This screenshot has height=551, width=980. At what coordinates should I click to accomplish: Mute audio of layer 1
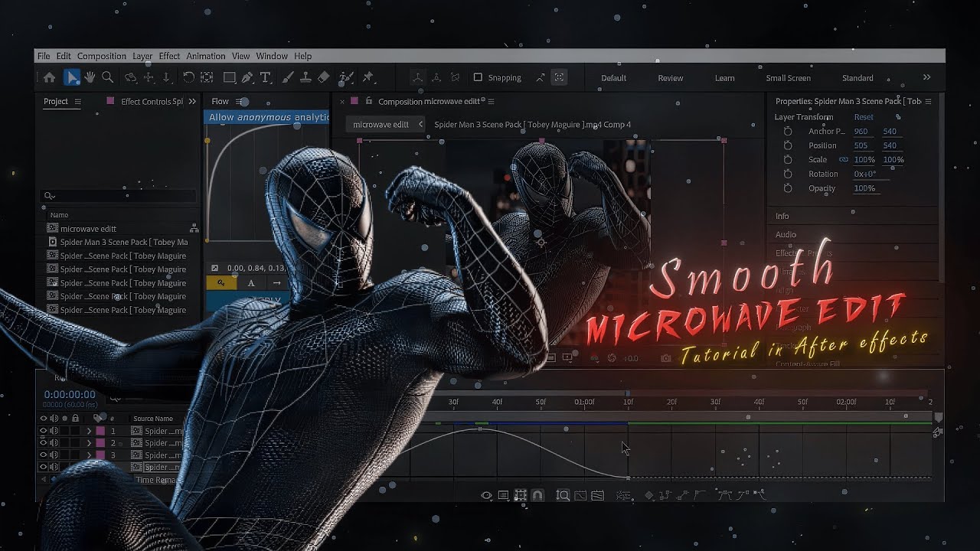[x=54, y=431]
